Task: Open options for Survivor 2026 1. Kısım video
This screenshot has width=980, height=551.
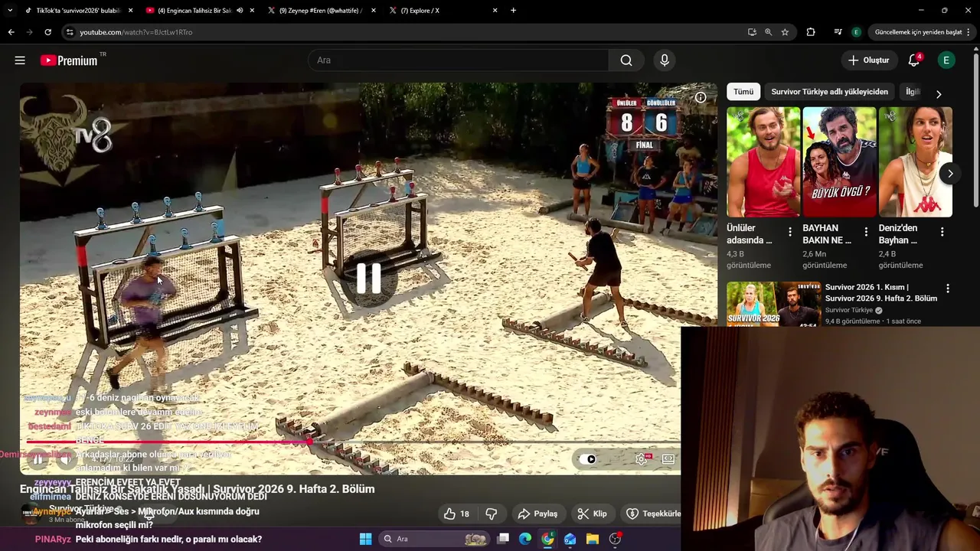Action: pyautogui.click(x=948, y=289)
